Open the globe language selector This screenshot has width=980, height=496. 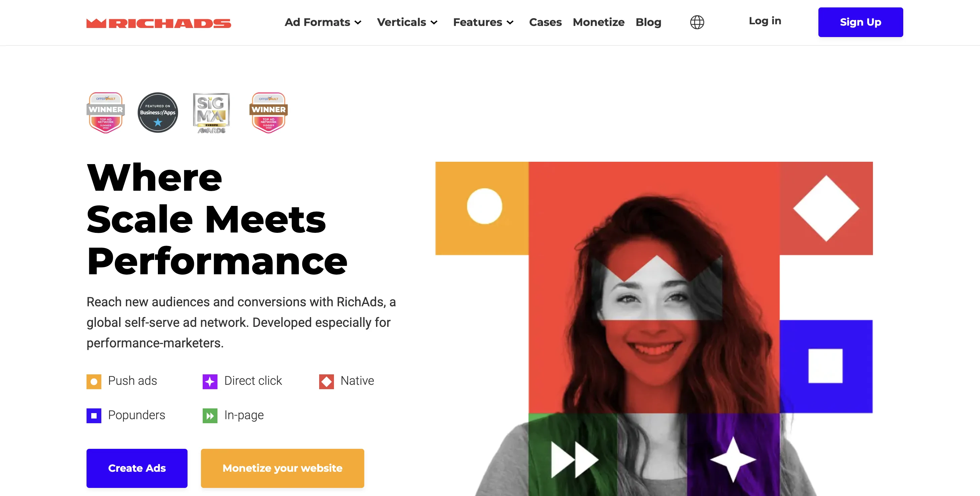[697, 22]
